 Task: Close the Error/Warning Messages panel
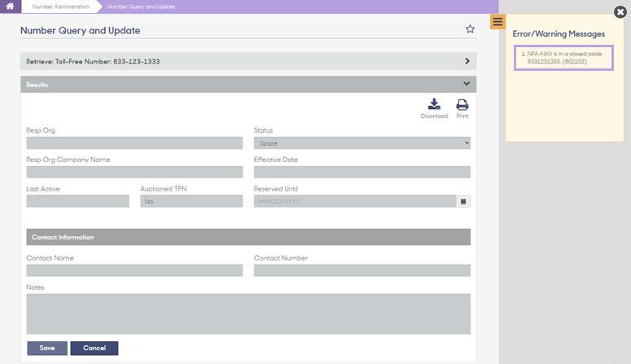tap(620, 12)
